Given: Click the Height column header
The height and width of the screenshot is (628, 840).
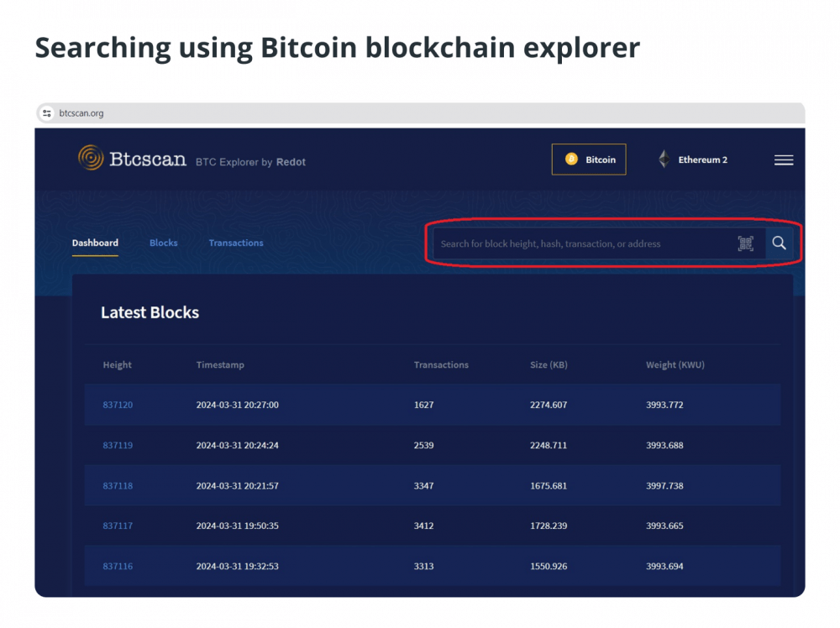Looking at the screenshot, I should click(x=118, y=364).
